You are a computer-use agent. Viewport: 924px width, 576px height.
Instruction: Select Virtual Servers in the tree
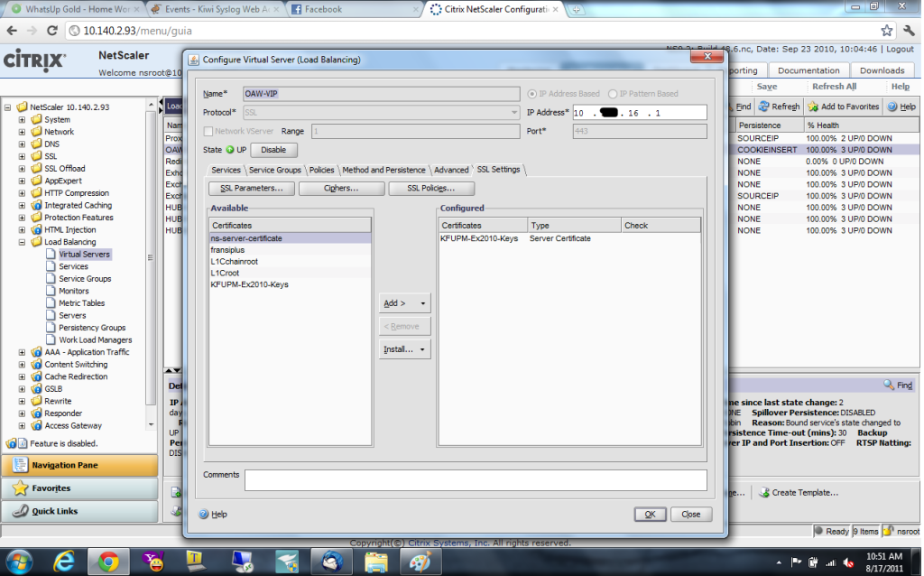[x=84, y=255]
